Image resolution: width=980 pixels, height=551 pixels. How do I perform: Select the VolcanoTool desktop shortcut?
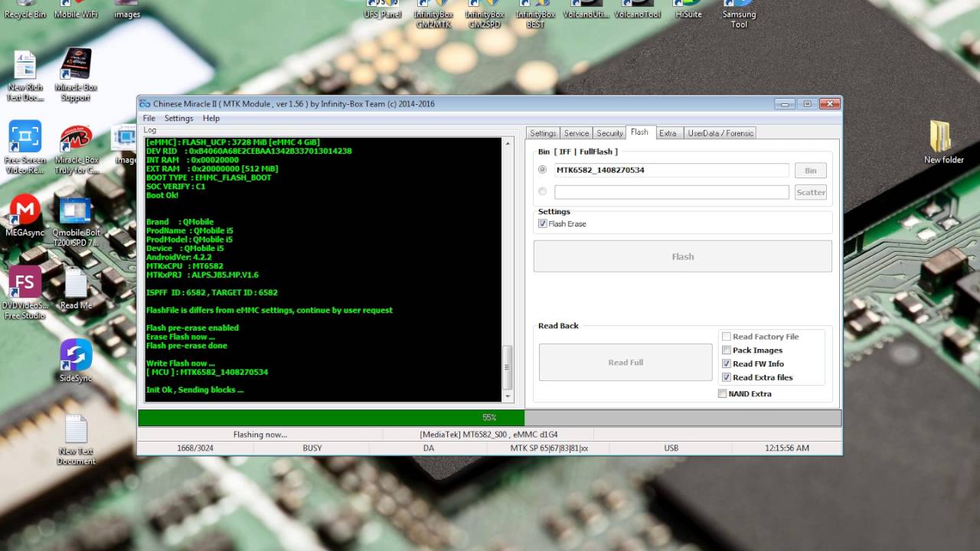click(638, 9)
